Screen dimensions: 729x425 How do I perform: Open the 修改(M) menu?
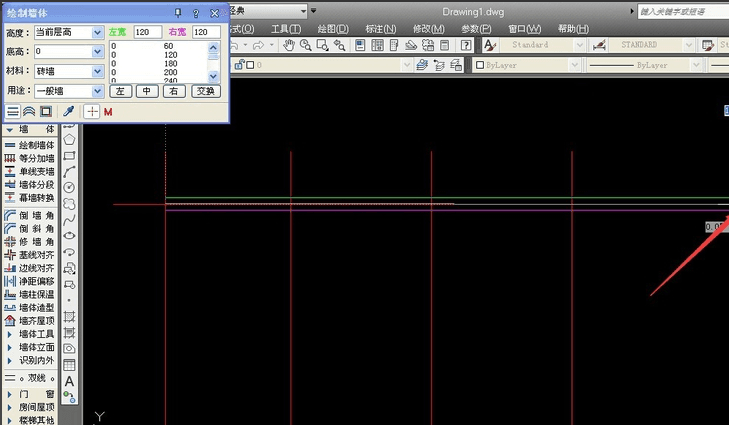coord(428,29)
